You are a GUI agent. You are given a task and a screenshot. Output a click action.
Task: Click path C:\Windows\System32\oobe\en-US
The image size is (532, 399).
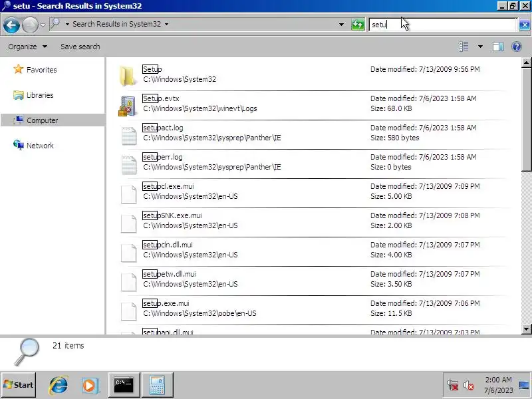(x=200, y=313)
